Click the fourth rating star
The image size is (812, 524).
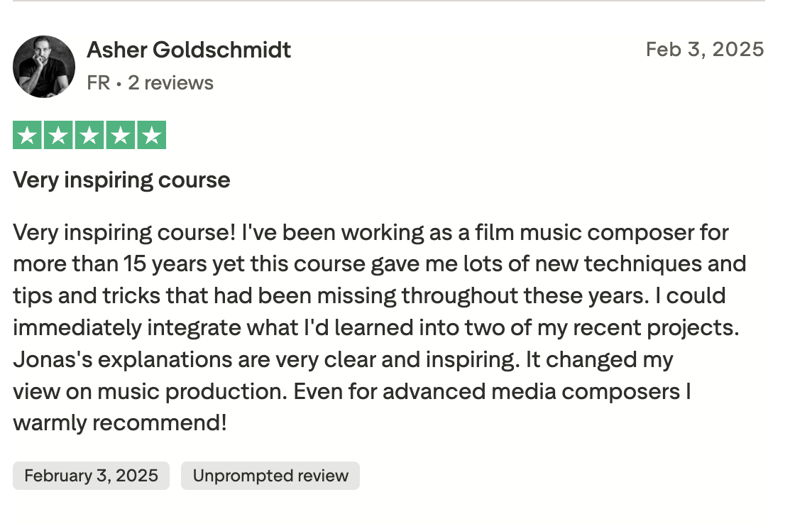pyautogui.click(x=121, y=135)
